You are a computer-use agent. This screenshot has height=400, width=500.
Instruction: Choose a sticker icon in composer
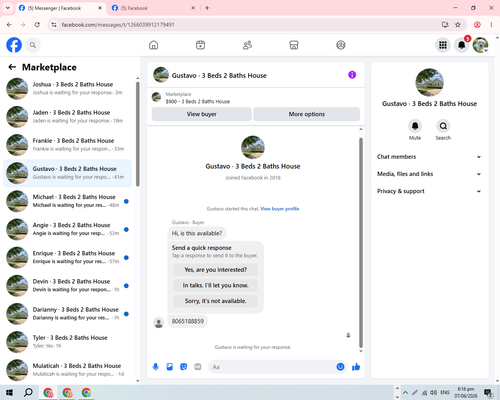pyautogui.click(x=184, y=367)
